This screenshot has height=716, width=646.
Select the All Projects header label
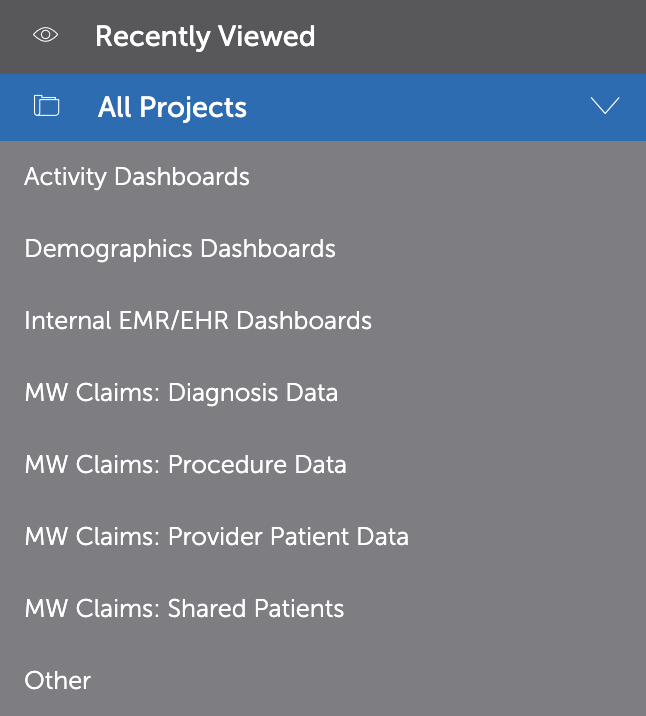[172, 107]
